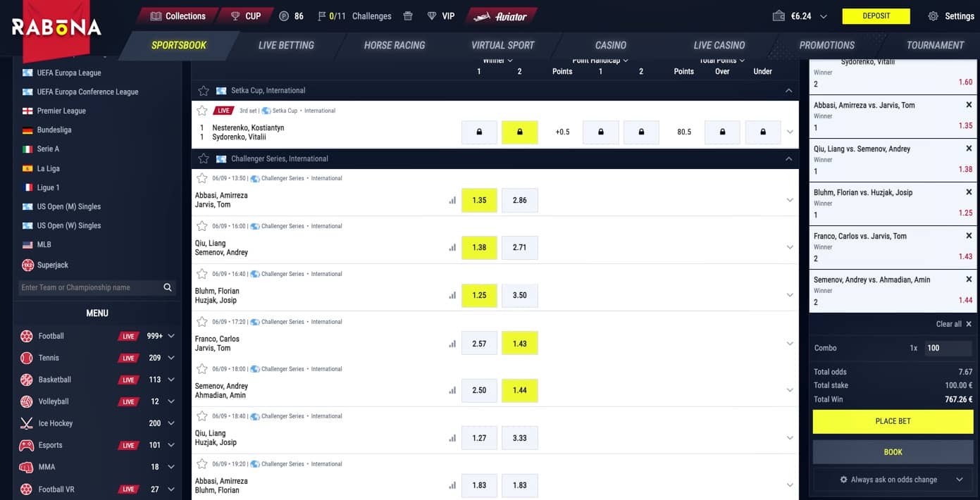Click the PLACE BET button
980x500 pixels.
[893, 421]
